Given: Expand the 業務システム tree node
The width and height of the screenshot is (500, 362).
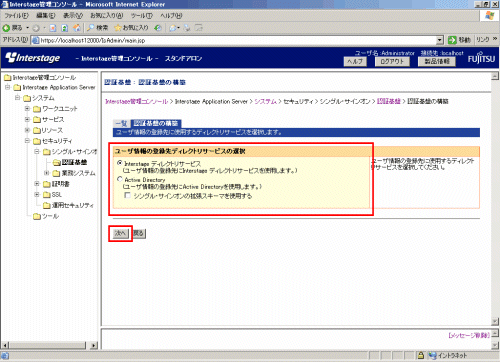Looking at the screenshot, I should tap(47, 173).
